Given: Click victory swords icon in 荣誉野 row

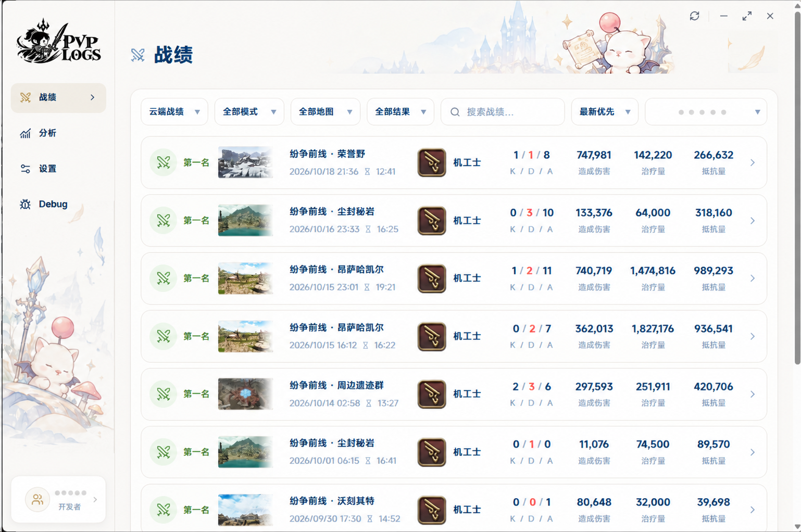Looking at the screenshot, I should click(164, 162).
